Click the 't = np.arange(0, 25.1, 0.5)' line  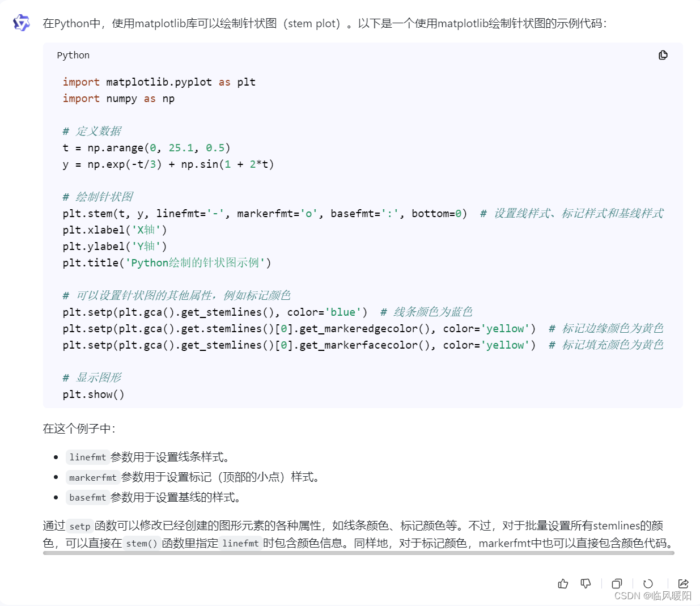click(146, 148)
